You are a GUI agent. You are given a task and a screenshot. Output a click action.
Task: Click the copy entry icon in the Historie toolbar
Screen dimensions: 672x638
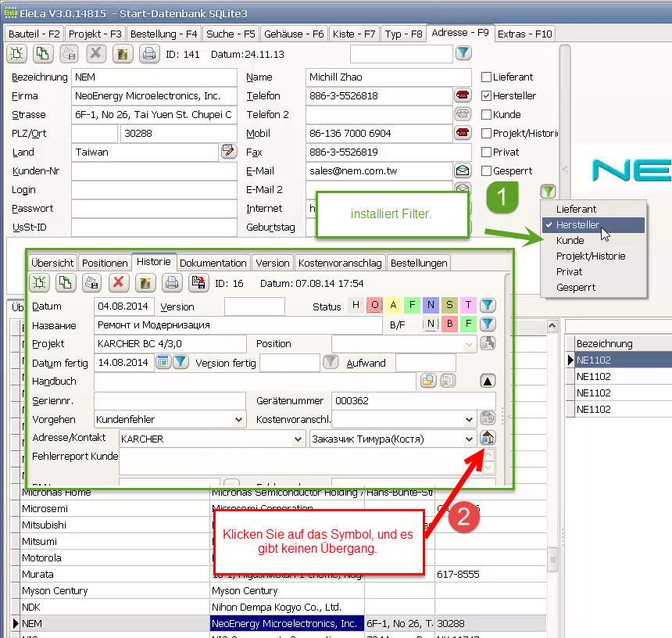click(x=66, y=282)
